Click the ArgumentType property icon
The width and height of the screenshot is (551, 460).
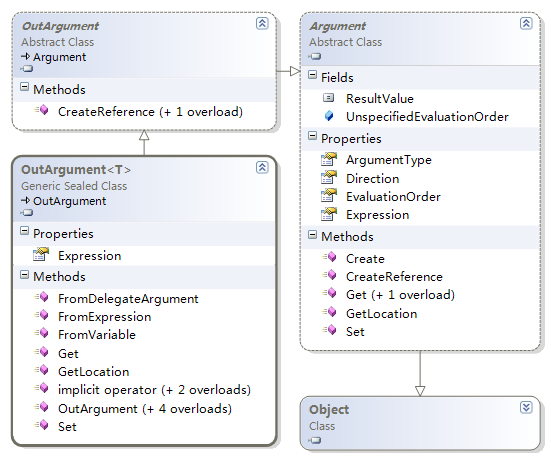329,159
